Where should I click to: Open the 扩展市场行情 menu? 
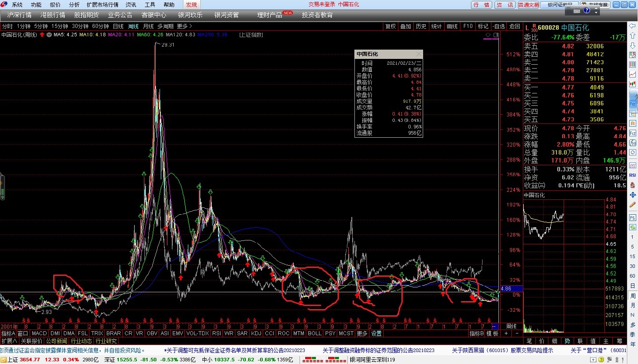[102, 4]
